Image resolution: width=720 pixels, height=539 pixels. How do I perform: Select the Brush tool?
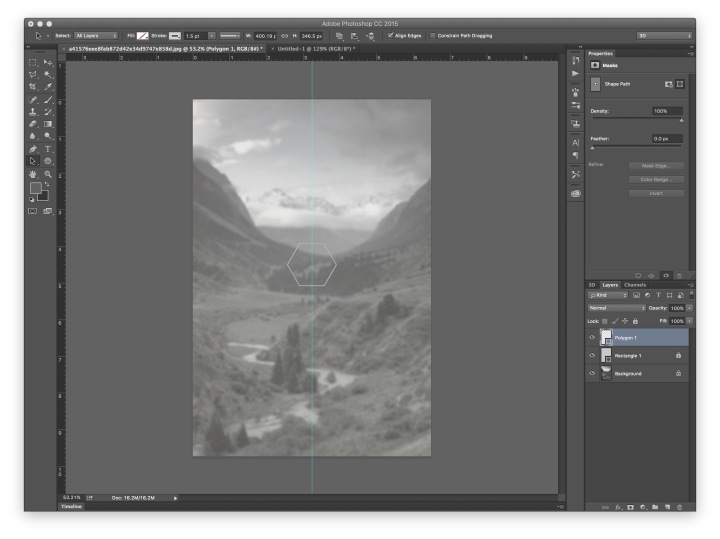click(x=48, y=100)
